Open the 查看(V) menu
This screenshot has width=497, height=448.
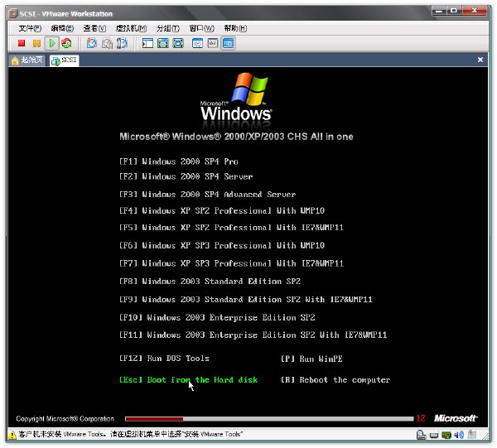click(94, 28)
